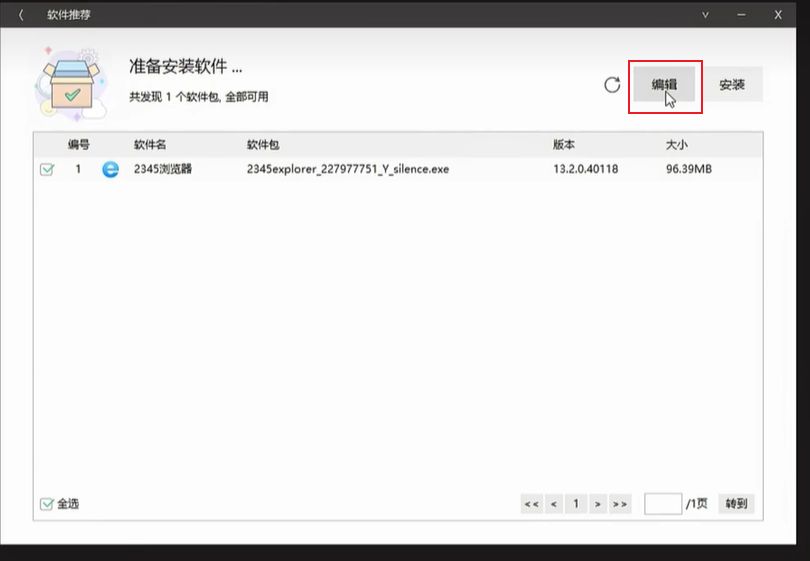810x561 pixels.
Task: Sort by the 软件名 column header
Action: [x=150, y=145]
